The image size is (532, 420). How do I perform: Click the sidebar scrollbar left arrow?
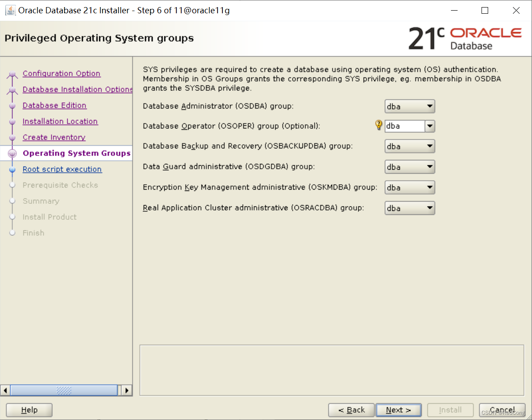(5, 390)
